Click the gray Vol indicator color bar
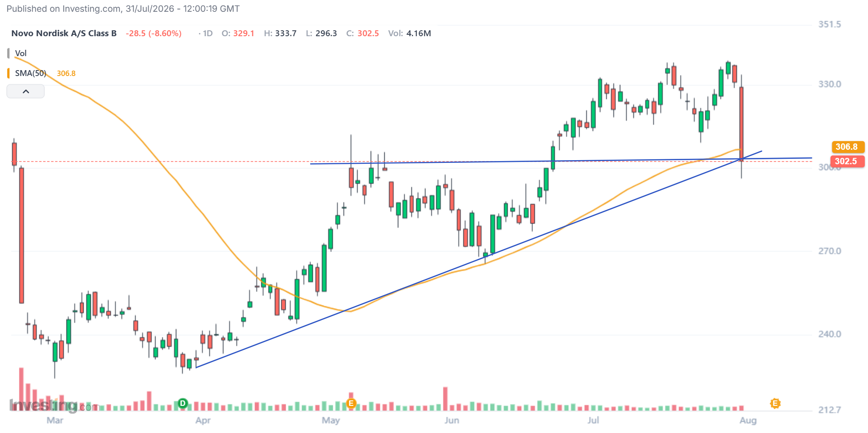The height and width of the screenshot is (433, 868). pyautogui.click(x=8, y=53)
